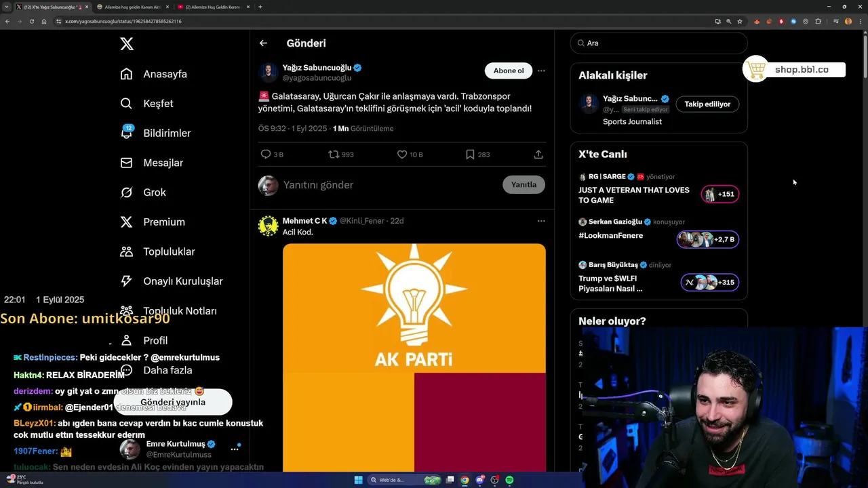Open more options on Mehmet C K's reply
The width and height of the screenshot is (868, 488).
(541, 221)
